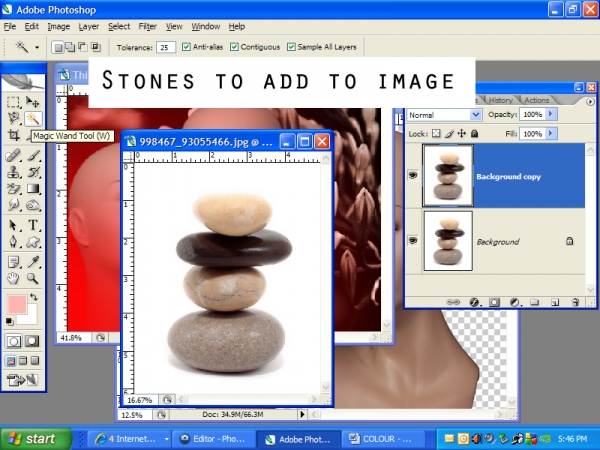Lock transparent pixels in Layers palette
The image size is (600, 450).
pyautogui.click(x=436, y=134)
